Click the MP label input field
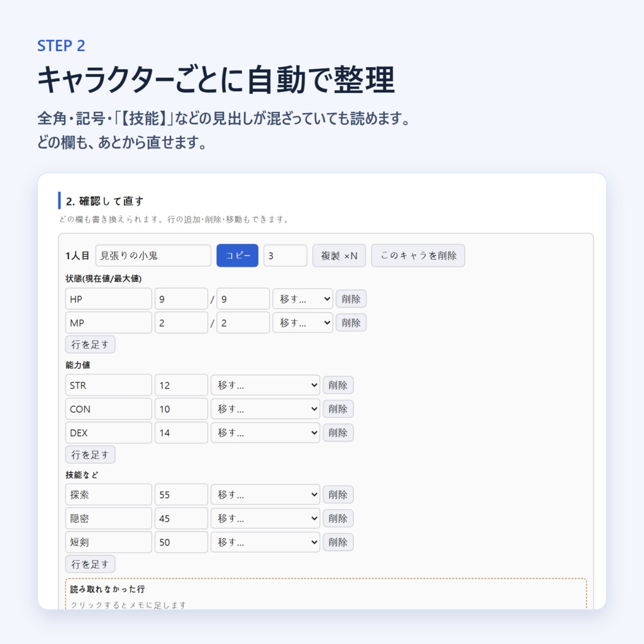644x644 pixels. tap(108, 323)
